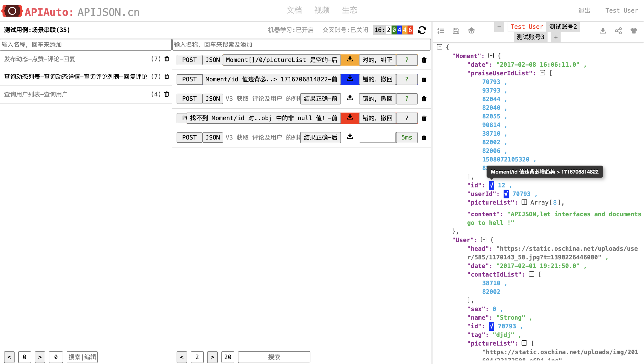Click the red download icon on fourth test

click(350, 118)
